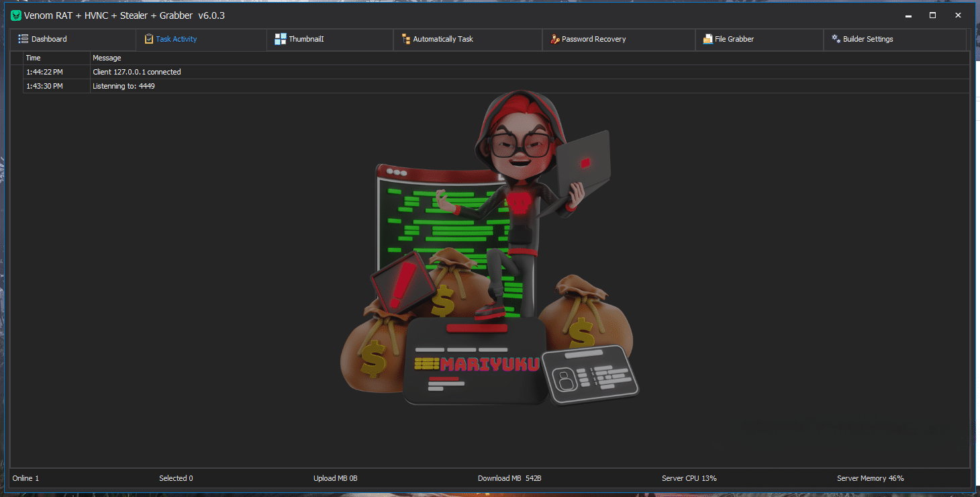Click the Builder Settings gears icon

tap(836, 39)
